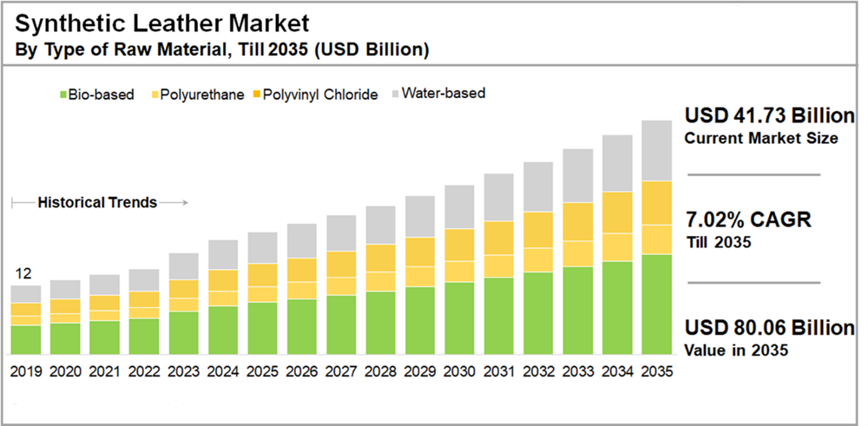Click the green Bio-based legend swatch
Viewport: 868px width, 426px height.
pos(62,95)
